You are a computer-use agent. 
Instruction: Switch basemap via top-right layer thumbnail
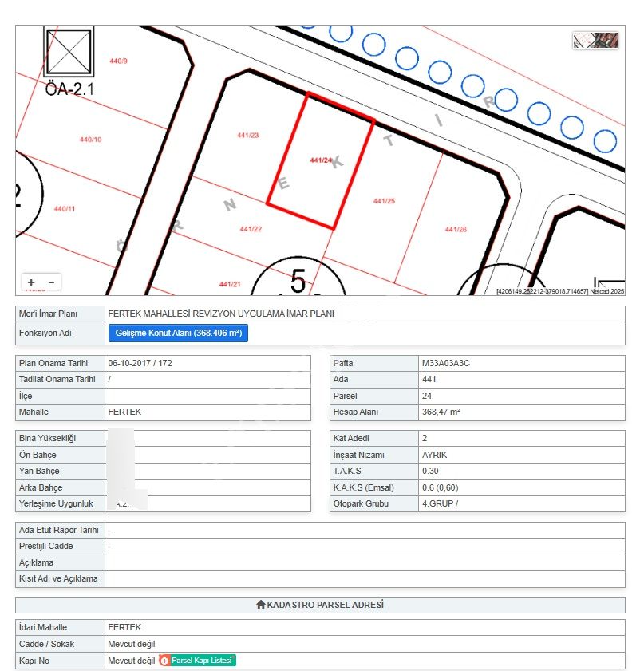coord(595,40)
